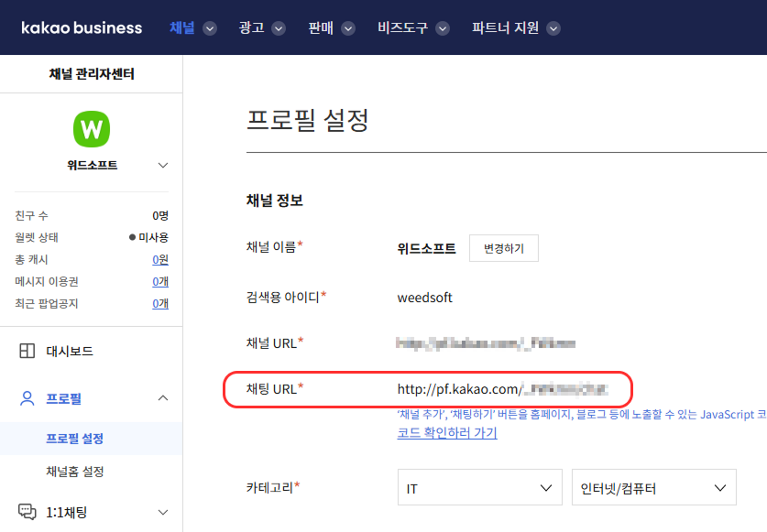767x532 pixels.
Task: Open the 채널 top menu
Action: click(182, 27)
